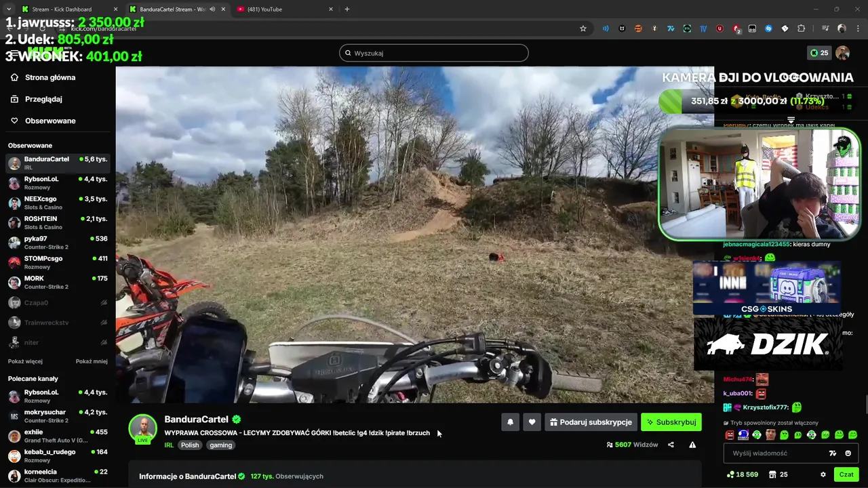The width and height of the screenshot is (868, 488).
Task: Open kebab_u_rudego in recommended channels
Action: [58, 456]
